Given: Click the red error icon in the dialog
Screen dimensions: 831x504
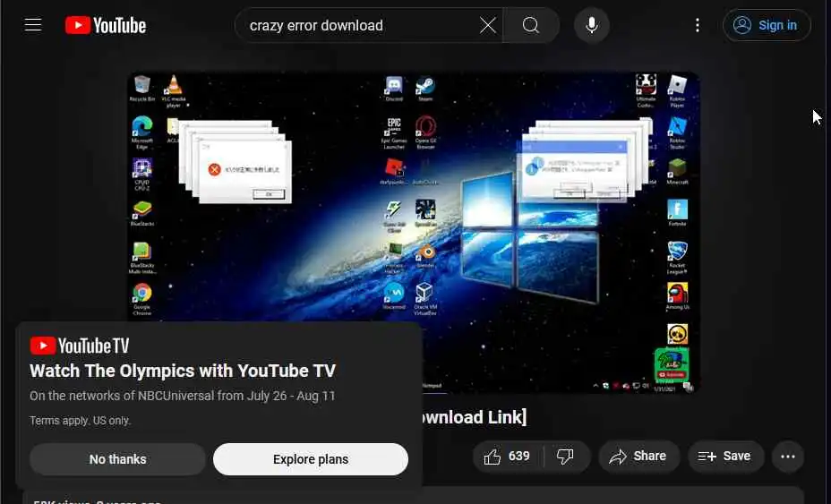Looking at the screenshot, I should [214, 169].
